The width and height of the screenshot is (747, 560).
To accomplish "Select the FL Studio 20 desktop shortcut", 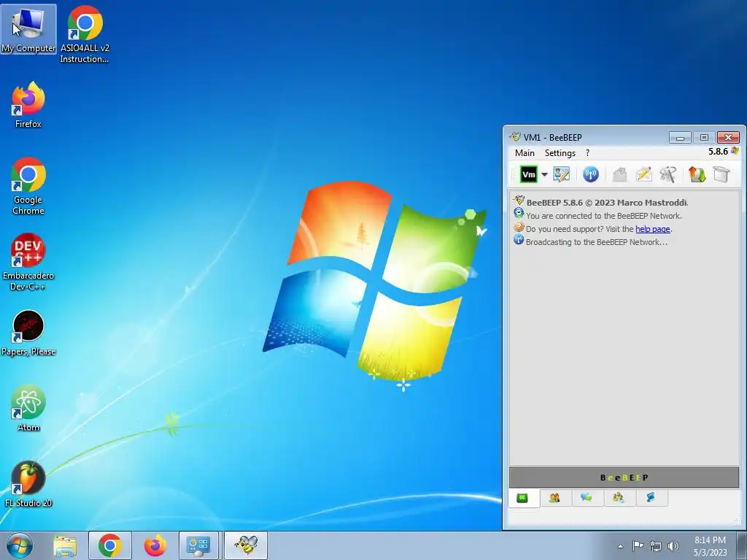I will click(x=28, y=484).
